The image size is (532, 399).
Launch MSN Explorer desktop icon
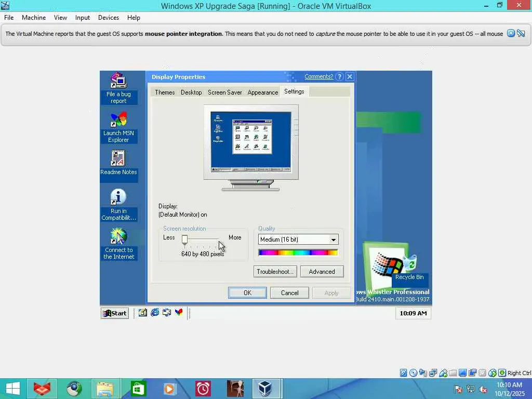point(118,128)
